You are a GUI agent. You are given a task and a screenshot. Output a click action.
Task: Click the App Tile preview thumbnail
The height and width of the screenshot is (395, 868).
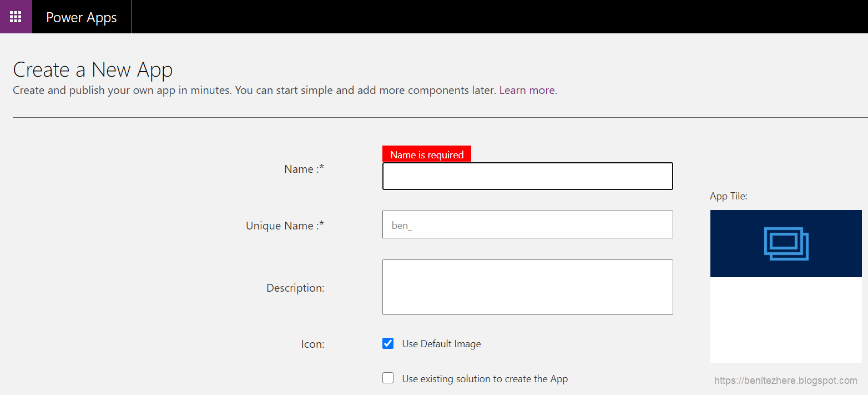786,286
